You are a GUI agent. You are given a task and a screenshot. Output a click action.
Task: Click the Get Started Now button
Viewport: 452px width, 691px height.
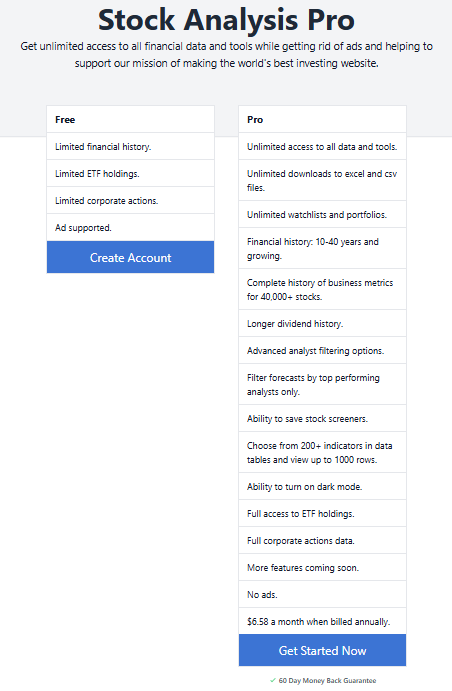click(322, 650)
